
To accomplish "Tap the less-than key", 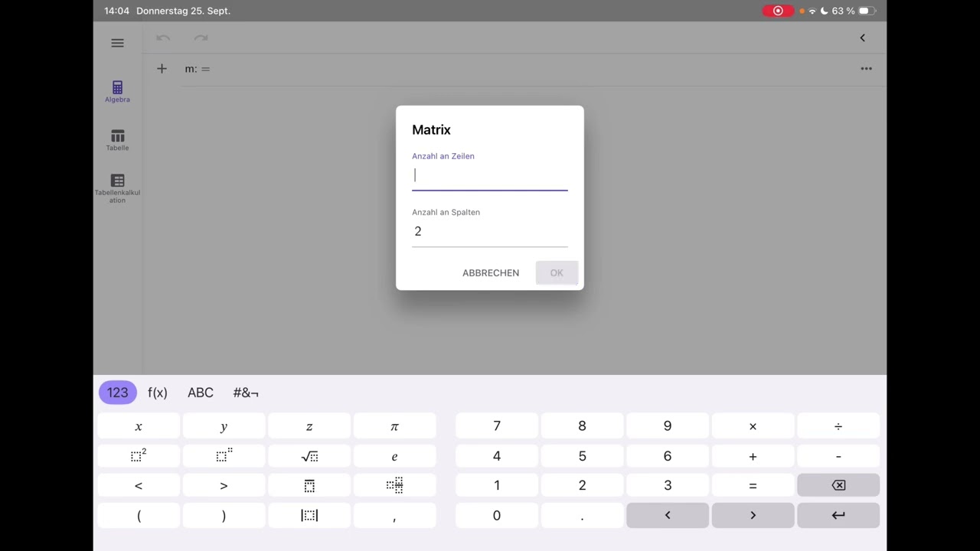I will pyautogui.click(x=139, y=485).
